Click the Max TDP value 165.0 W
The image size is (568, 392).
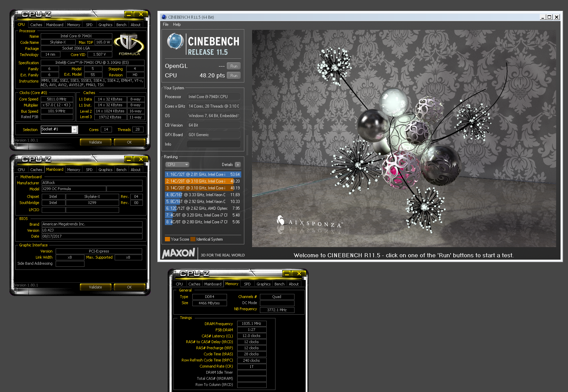(103, 42)
